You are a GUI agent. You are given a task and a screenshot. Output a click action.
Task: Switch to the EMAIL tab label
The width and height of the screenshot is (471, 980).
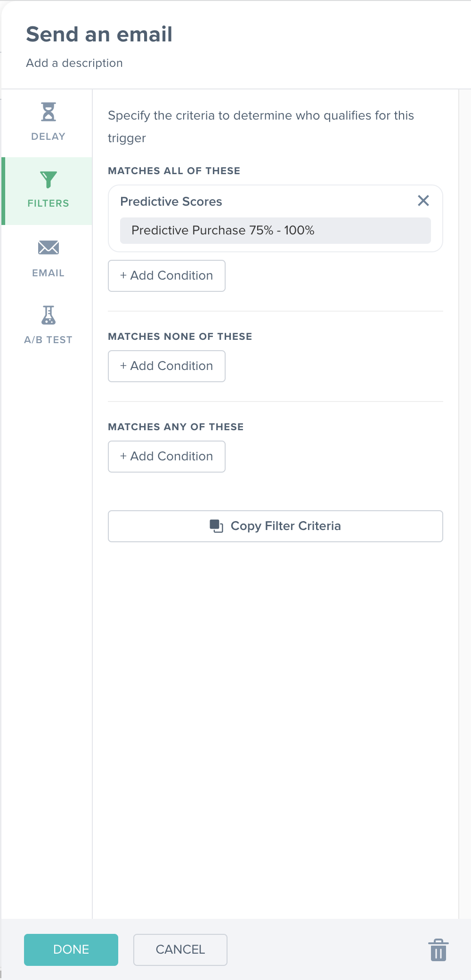click(x=49, y=273)
